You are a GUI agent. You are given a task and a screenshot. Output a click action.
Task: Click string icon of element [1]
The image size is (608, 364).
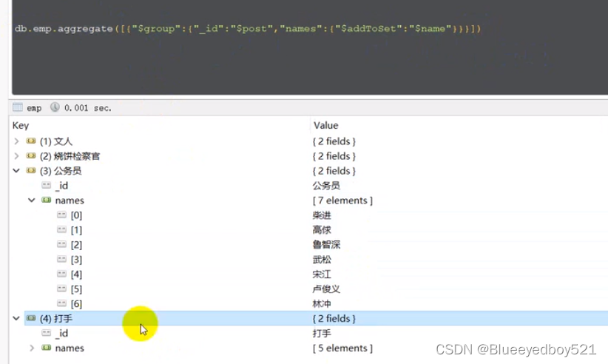[x=62, y=229]
